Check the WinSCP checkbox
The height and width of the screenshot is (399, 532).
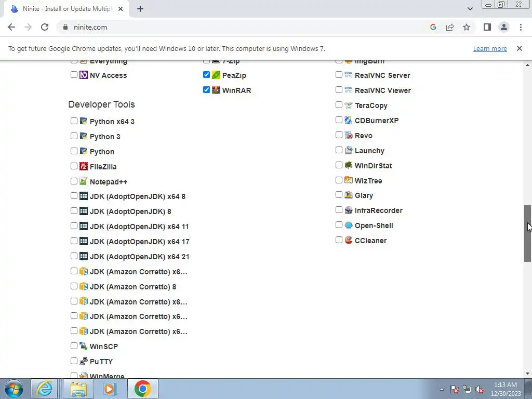pos(74,345)
